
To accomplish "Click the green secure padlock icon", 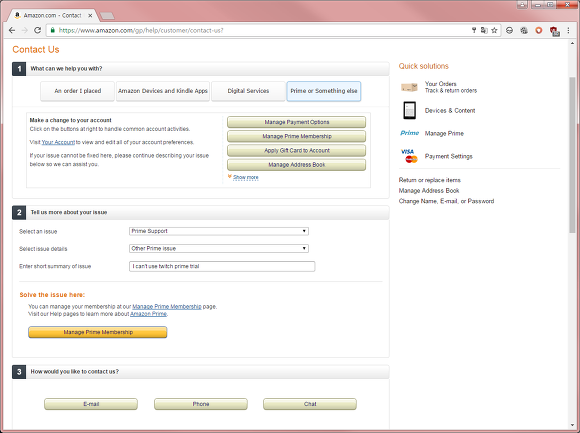I will pos(53,30).
